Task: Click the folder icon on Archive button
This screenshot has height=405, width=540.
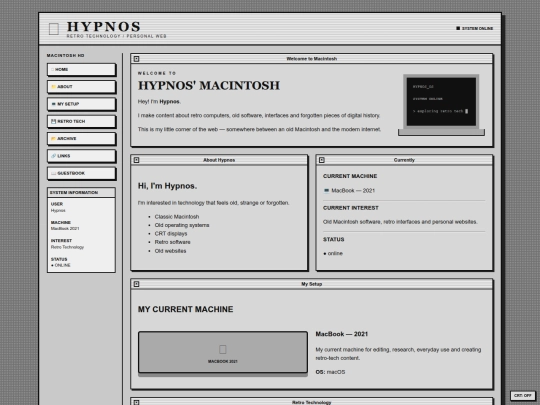Action: [x=53, y=138]
